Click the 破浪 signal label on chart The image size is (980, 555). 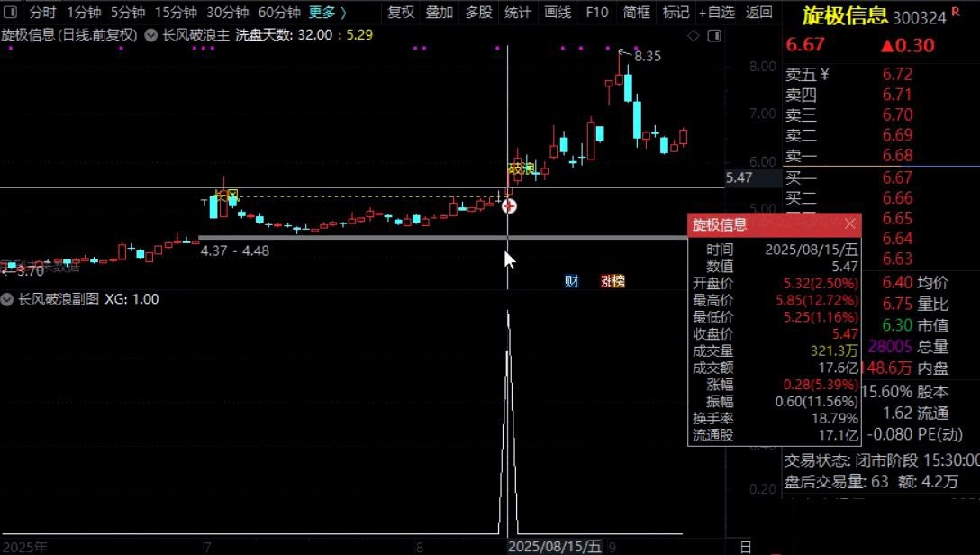point(521,168)
